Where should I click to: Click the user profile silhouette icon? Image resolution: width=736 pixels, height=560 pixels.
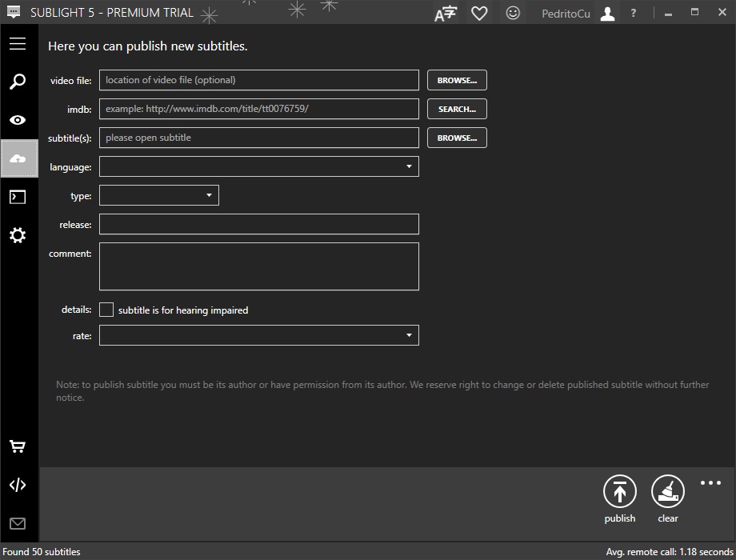click(x=607, y=14)
